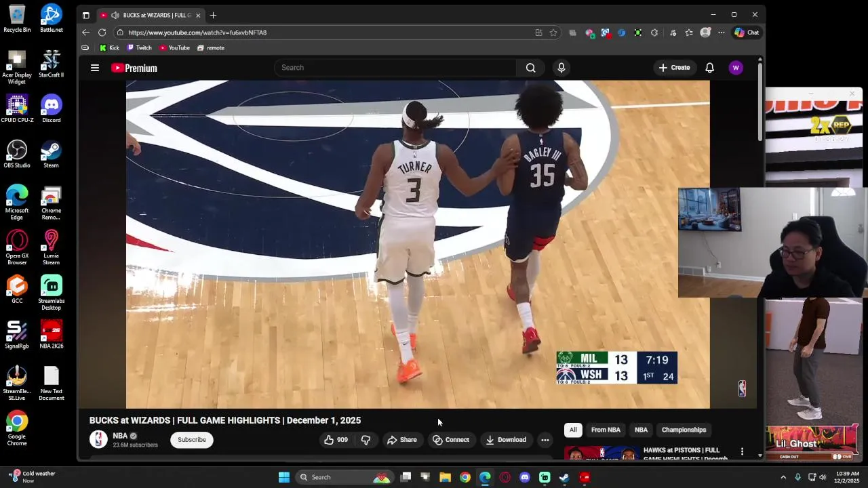Click the YouTube Premium logo
Screen dimensions: 868x488
[134, 68]
